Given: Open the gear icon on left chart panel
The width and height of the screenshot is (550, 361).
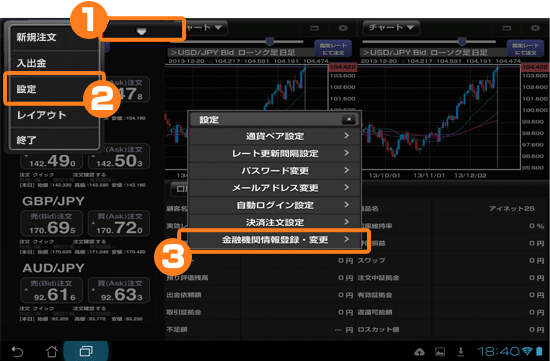Looking at the screenshot, I should coord(342,28).
